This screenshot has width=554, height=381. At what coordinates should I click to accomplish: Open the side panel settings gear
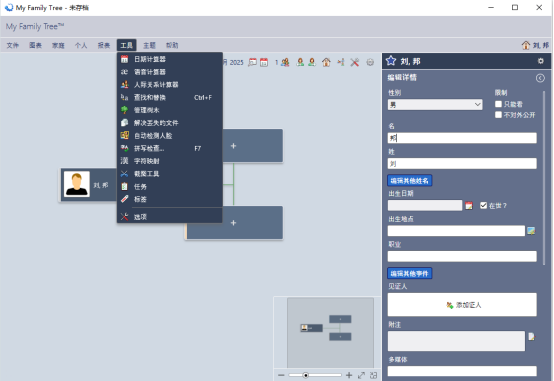coord(541,61)
